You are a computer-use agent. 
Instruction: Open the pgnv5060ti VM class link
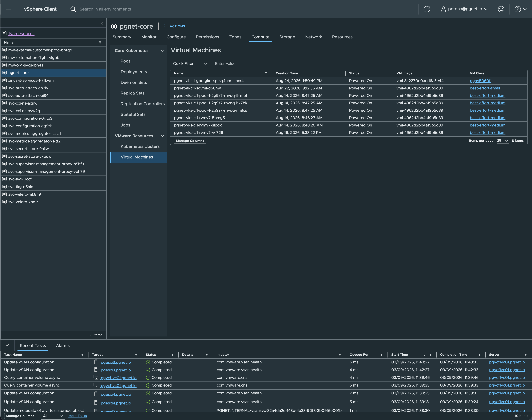pos(480,81)
